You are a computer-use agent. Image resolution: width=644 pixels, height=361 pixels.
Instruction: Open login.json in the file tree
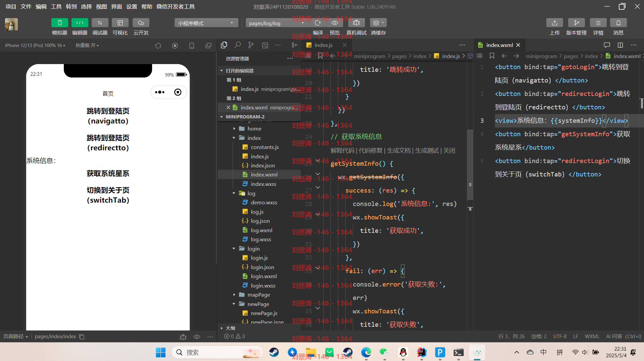click(262, 267)
